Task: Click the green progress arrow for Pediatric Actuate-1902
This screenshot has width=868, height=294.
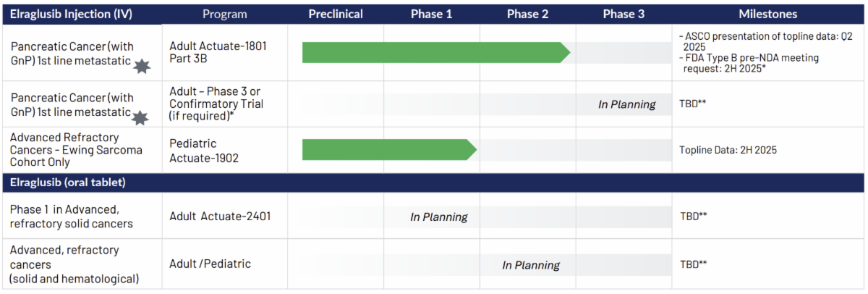Action: (390, 150)
